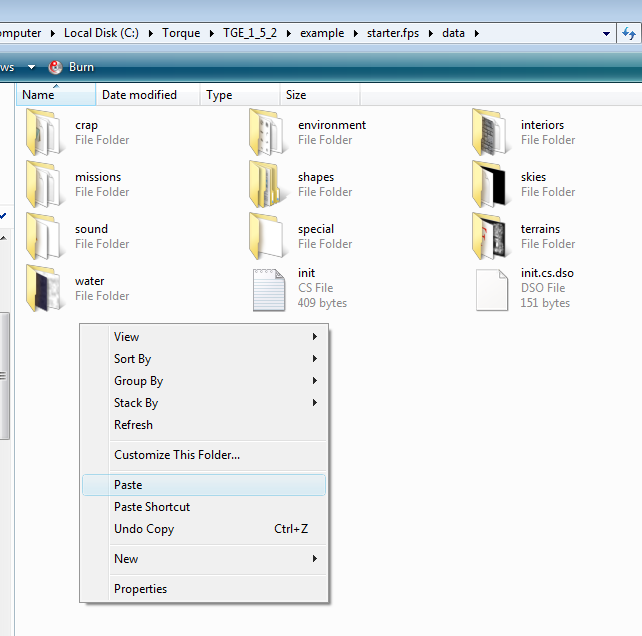Open the water folder icon
642x636 pixels.
point(45,288)
